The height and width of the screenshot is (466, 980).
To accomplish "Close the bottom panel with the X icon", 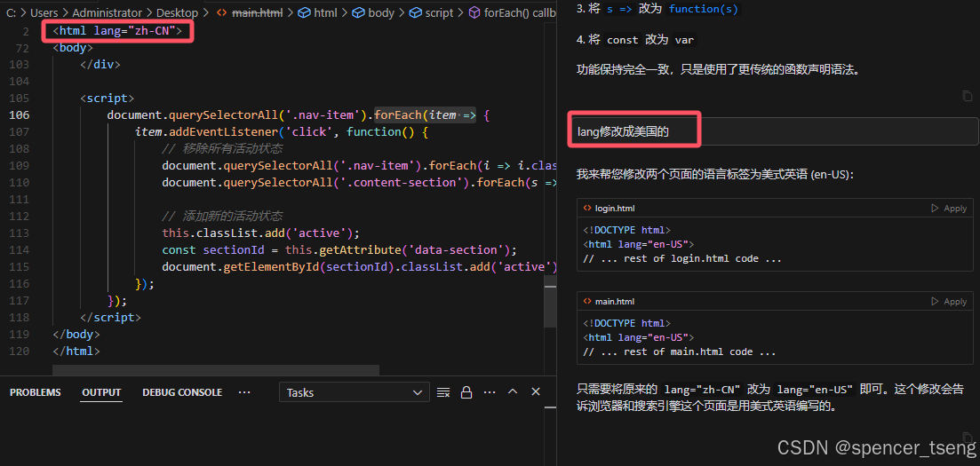I will 536,392.
